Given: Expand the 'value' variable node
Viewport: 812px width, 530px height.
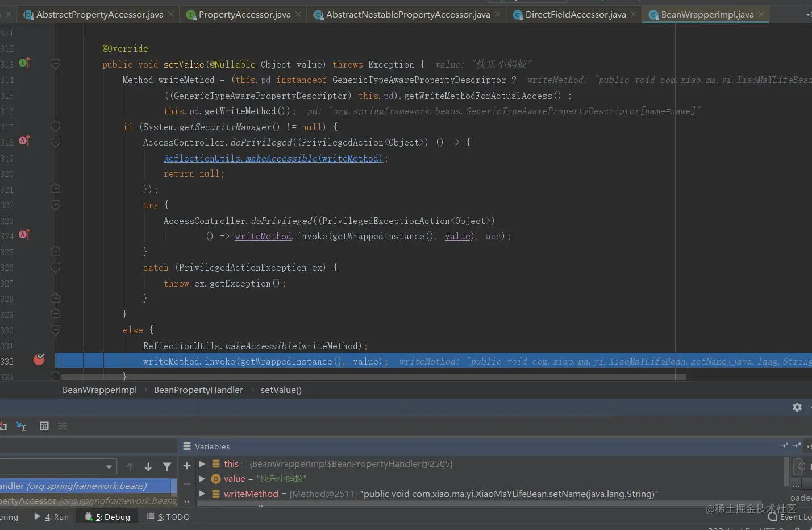Looking at the screenshot, I should [x=202, y=479].
